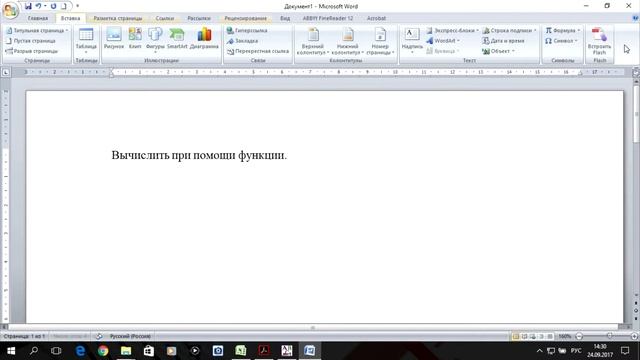Open Windows taskbar search
The image size is (640, 360).
tap(34, 351)
